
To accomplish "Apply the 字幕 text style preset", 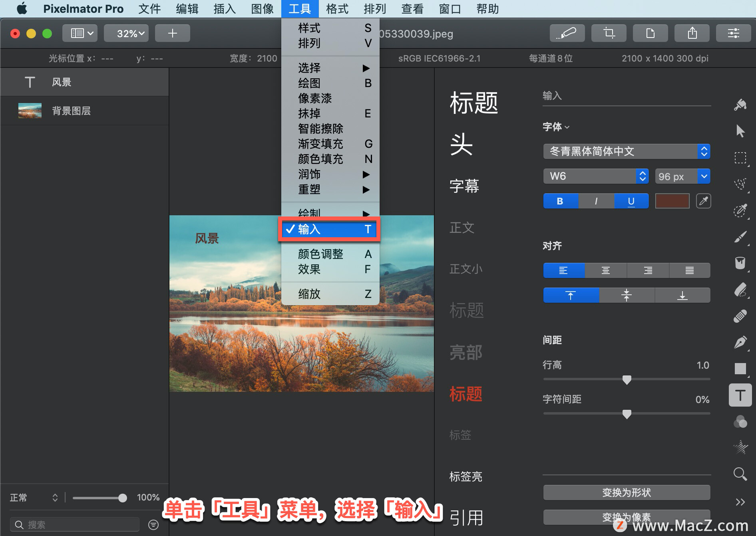I will click(x=464, y=186).
